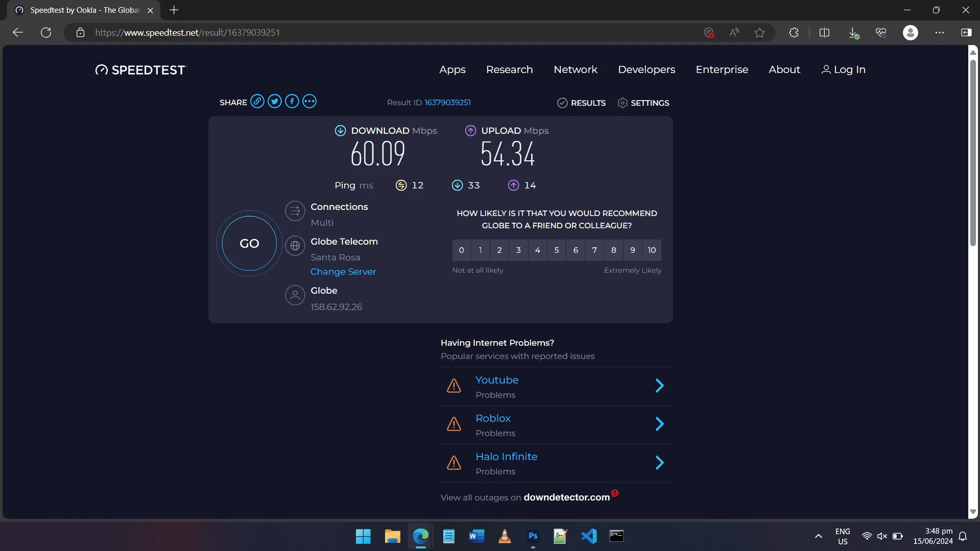Rate recommendation as 0

point(462,250)
